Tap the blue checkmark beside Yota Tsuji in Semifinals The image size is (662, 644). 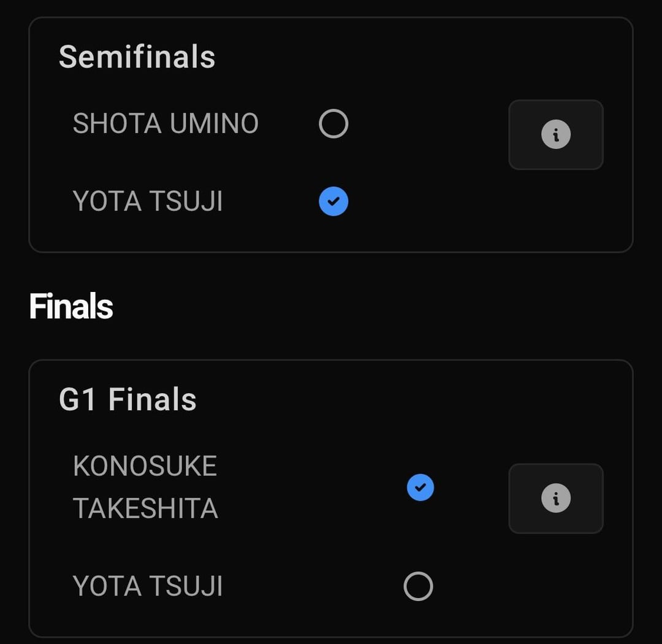333,201
